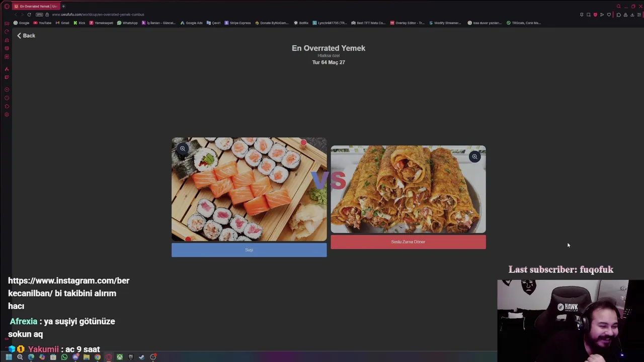Vote for the blue Suşi button

coord(249,250)
